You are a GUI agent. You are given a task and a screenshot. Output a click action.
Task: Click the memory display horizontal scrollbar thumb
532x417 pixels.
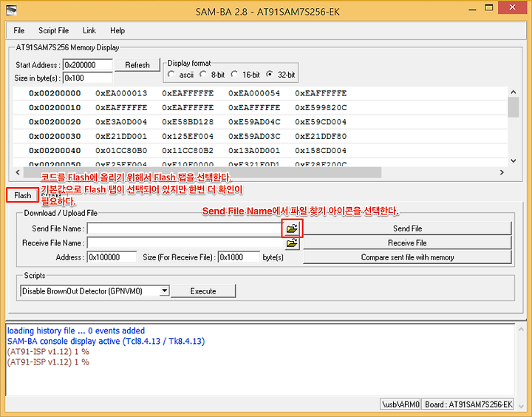(x=202, y=172)
